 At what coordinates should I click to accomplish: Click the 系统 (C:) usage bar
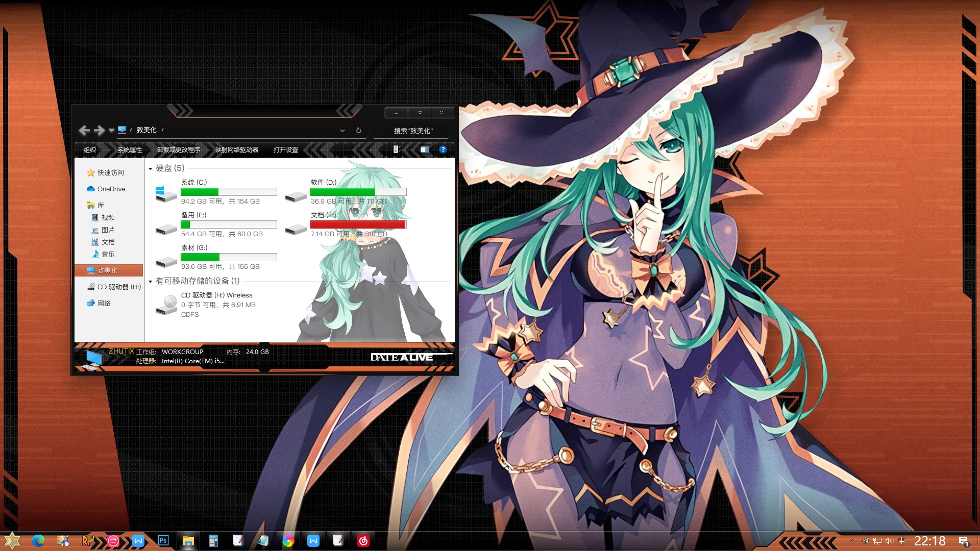[229, 192]
